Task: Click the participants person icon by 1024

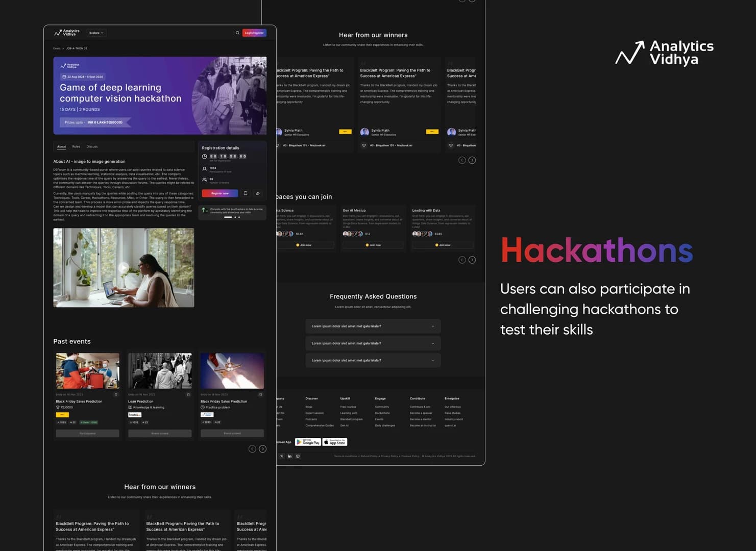Action: tap(204, 168)
